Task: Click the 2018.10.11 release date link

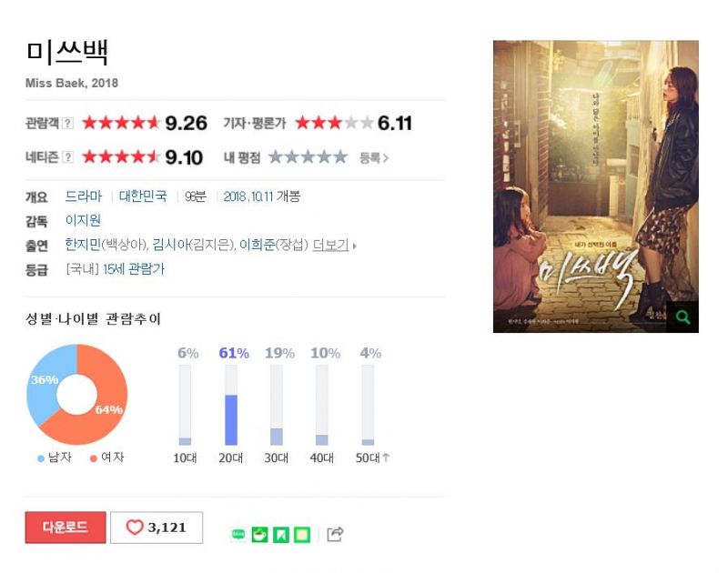Action: click(248, 196)
